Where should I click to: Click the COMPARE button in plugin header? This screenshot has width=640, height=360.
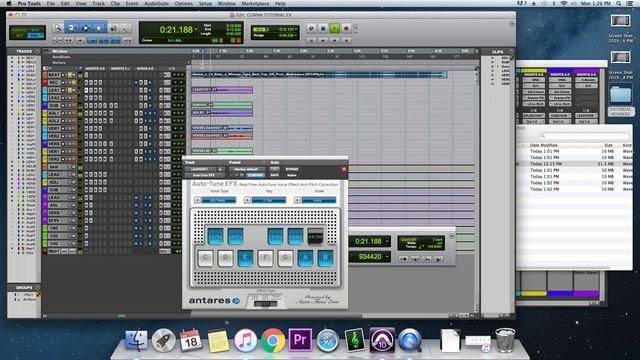point(256,175)
